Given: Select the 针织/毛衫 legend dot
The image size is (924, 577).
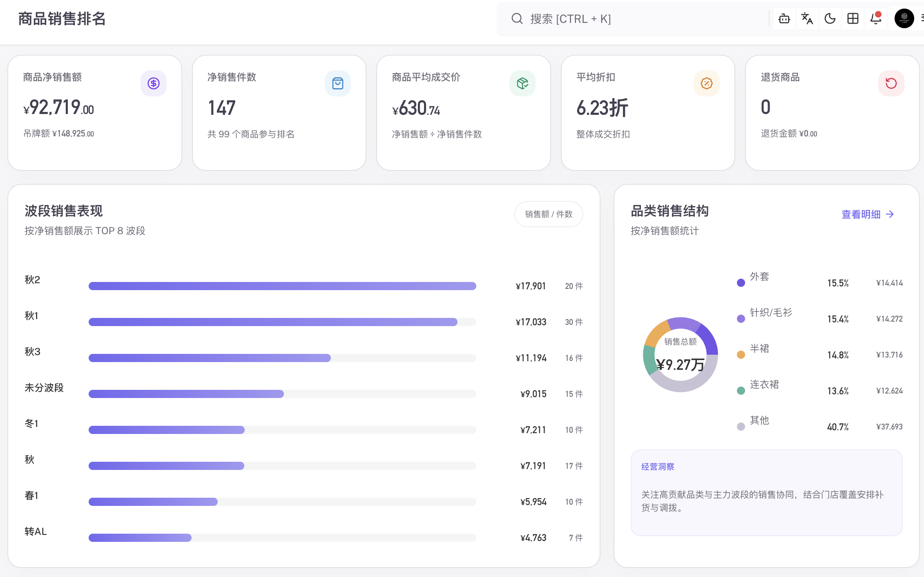Looking at the screenshot, I should tap(741, 319).
